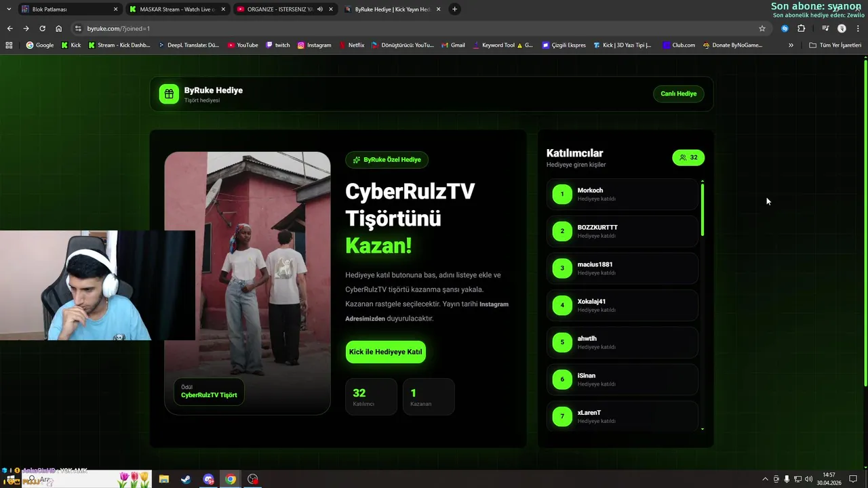868x488 pixels.
Task: Open the Google bookmark
Action: pyautogui.click(x=40, y=45)
